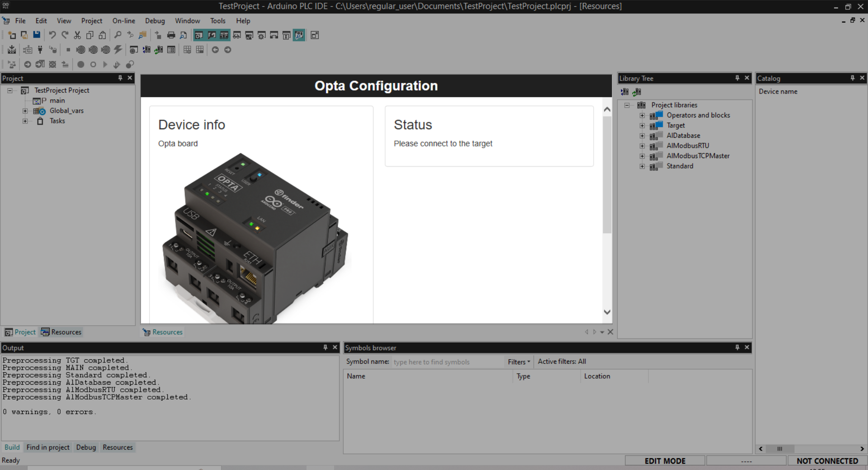Cut selection with the scissors icon
This screenshot has height=470, width=868.
[x=77, y=35]
